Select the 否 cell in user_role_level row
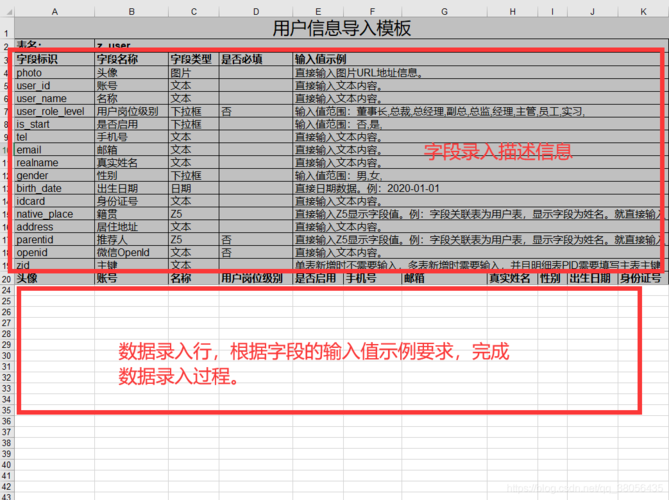The image size is (669, 500). [256, 111]
